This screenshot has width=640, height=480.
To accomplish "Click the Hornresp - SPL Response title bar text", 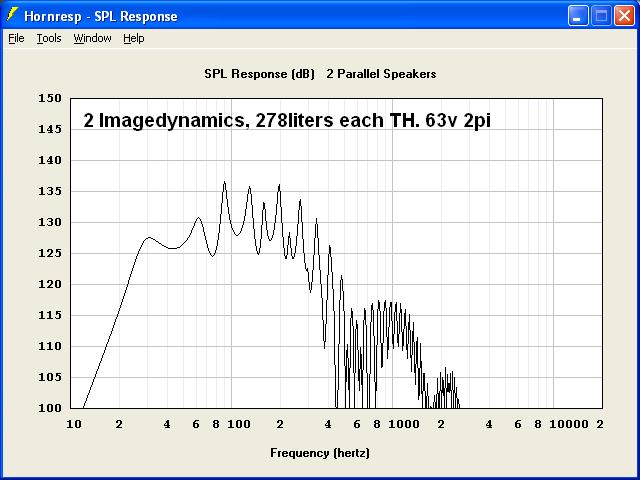I will (101, 16).
